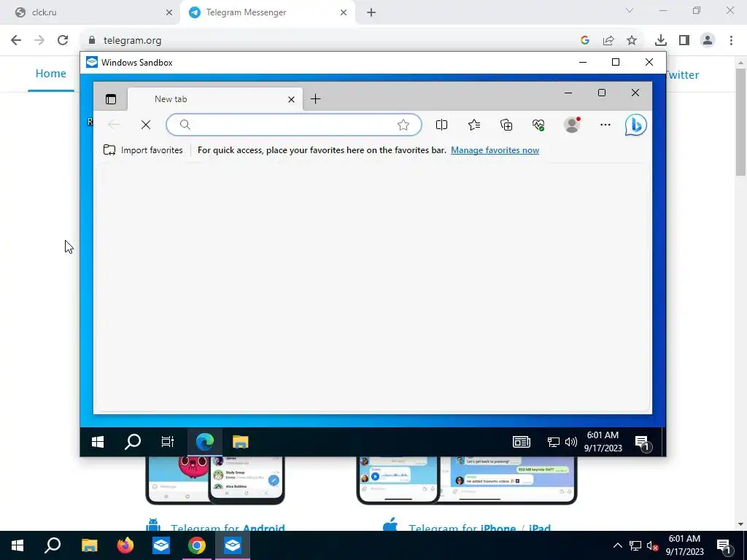Open host notification center
The height and width of the screenshot is (560, 747).
pyautogui.click(x=724, y=545)
